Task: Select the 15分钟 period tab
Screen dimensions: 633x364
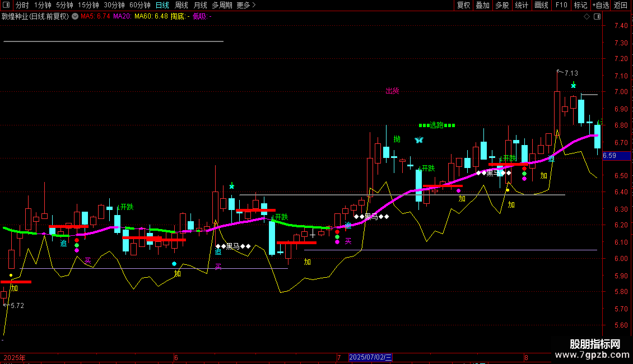Action: point(89,5)
